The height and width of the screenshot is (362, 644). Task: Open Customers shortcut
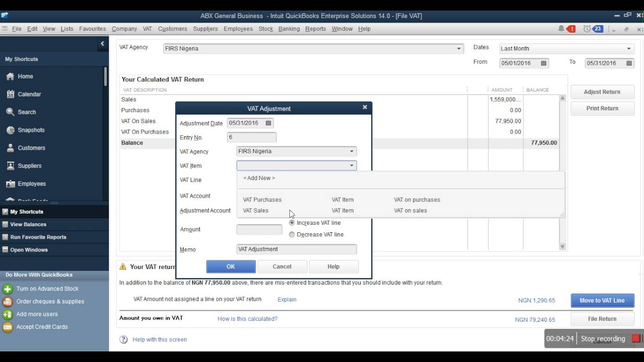point(31,148)
